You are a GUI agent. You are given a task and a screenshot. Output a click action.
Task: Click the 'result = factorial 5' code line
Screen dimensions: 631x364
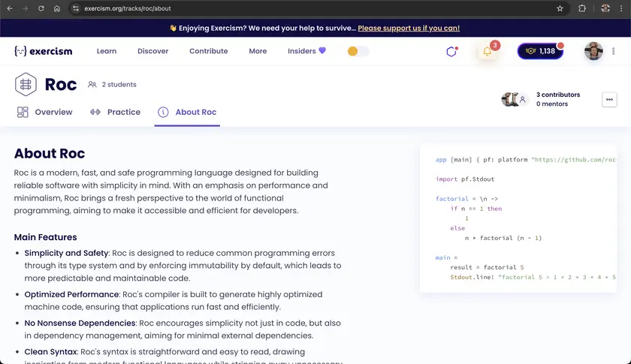click(x=487, y=267)
